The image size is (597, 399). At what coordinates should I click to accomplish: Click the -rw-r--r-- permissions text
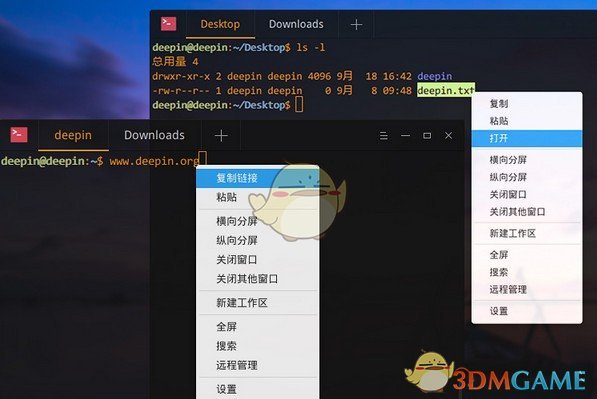point(181,91)
